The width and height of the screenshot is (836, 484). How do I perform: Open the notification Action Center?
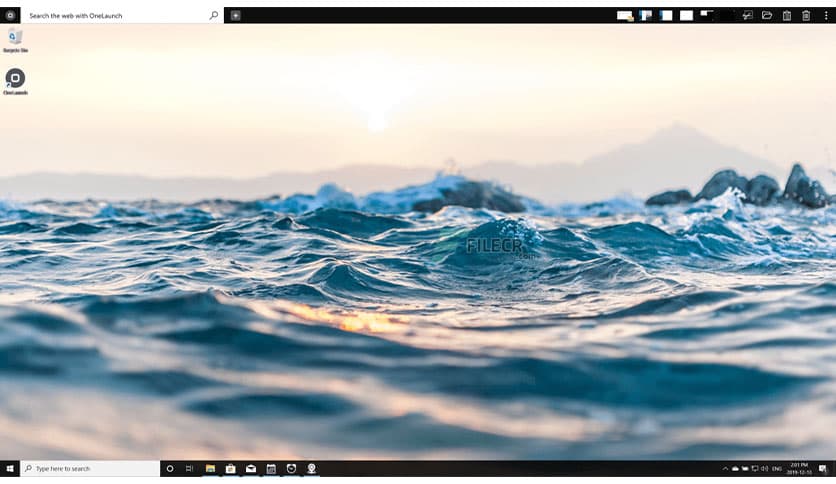click(x=823, y=468)
